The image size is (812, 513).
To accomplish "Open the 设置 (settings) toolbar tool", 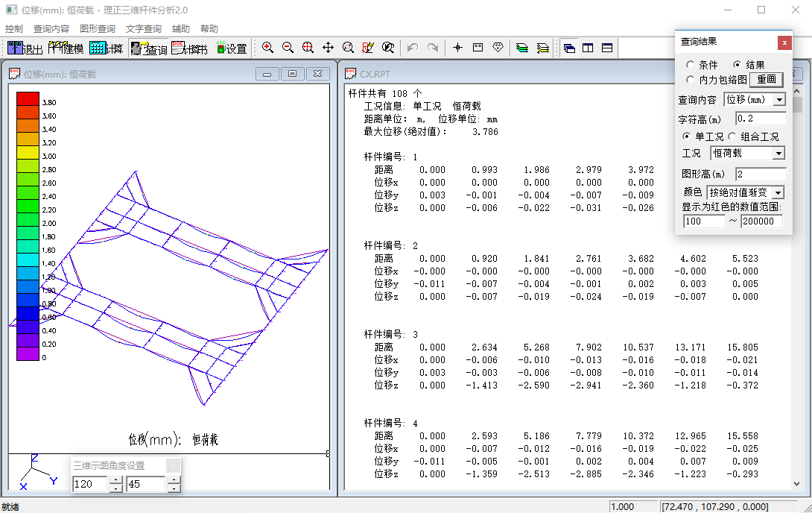I will pos(232,48).
